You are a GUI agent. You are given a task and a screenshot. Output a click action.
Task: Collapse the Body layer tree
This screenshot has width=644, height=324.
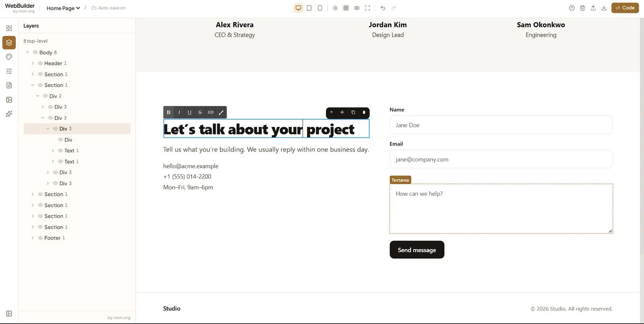point(28,52)
